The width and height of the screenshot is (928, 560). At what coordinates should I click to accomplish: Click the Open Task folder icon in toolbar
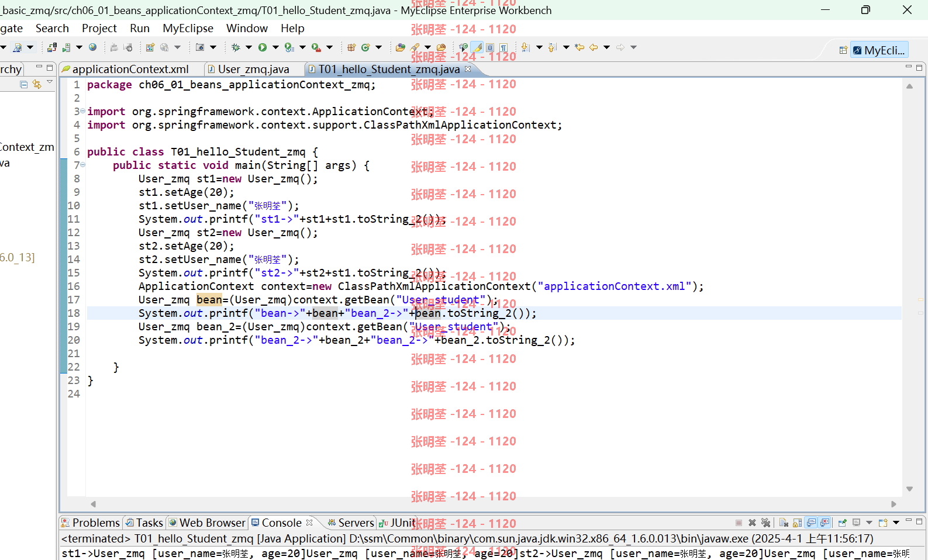[x=441, y=47]
